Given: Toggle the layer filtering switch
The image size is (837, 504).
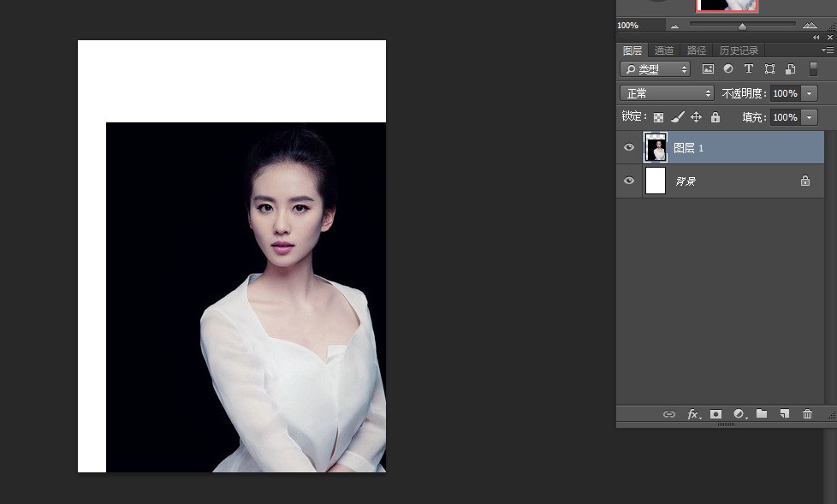Looking at the screenshot, I should click(x=813, y=68).
